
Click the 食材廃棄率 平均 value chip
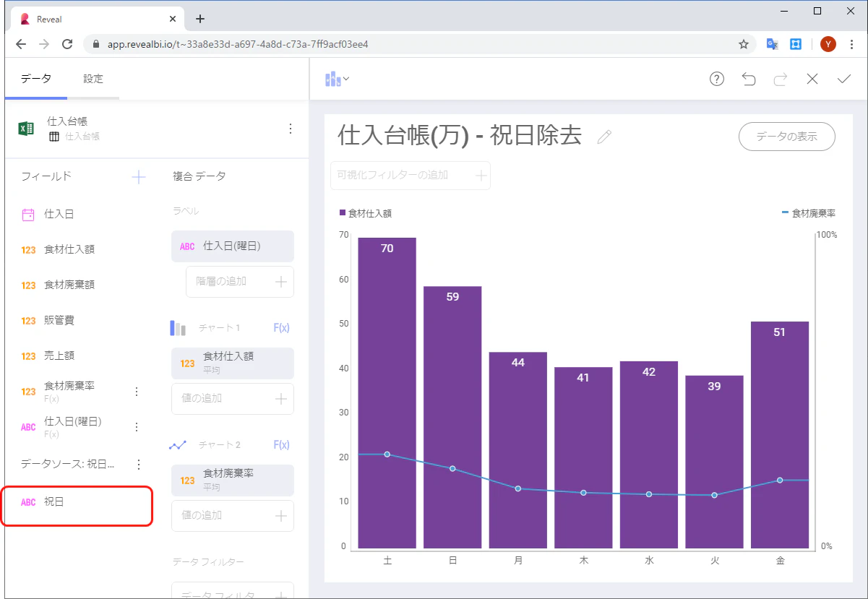pyautogui.click(x=233, y=481)
